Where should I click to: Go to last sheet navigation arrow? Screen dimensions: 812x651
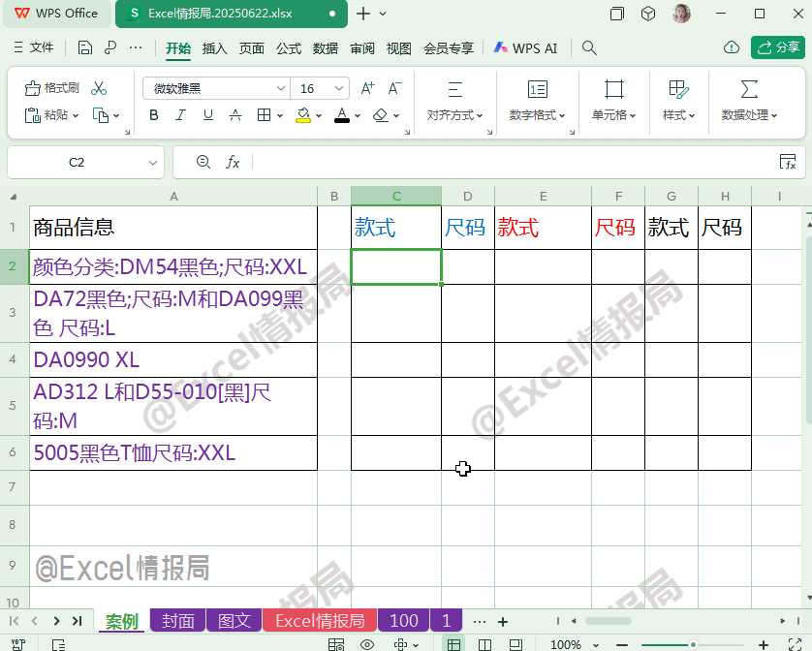78,621
